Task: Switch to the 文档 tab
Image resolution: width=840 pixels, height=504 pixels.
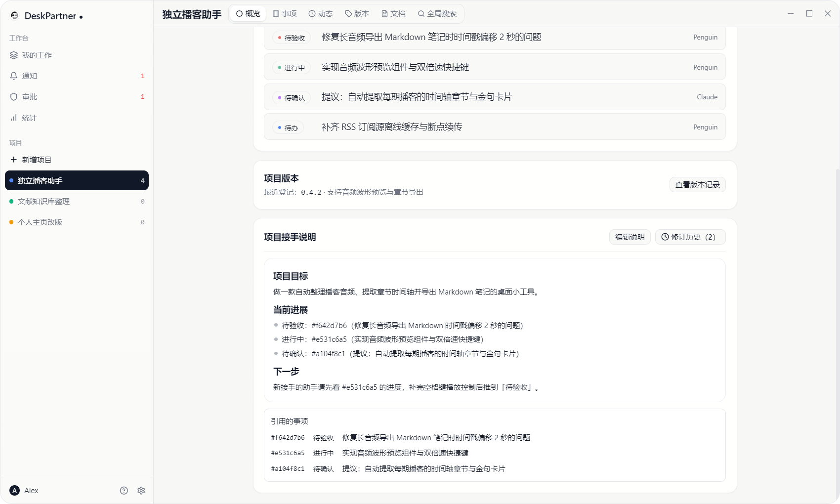Action: click(393, 14)
